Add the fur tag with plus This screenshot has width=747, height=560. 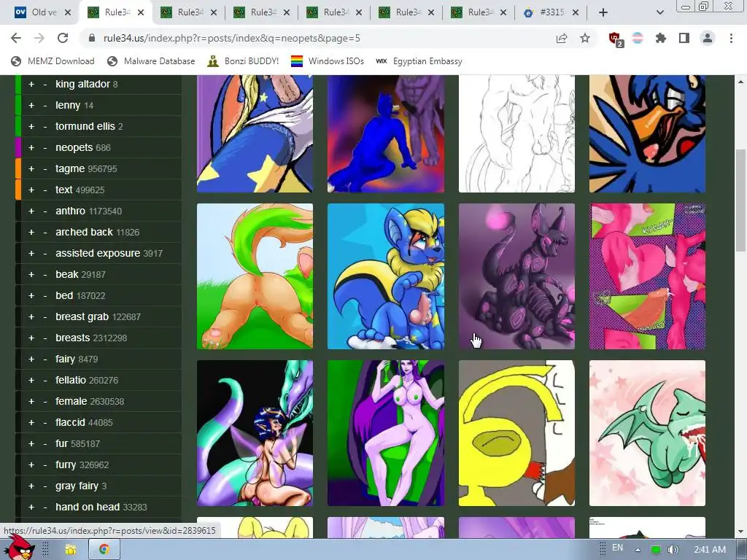31,444
